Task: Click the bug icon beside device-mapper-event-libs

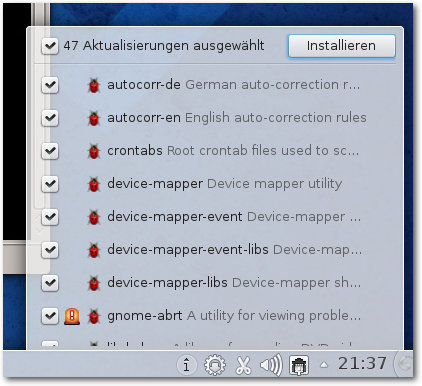Action: (94, 250)
